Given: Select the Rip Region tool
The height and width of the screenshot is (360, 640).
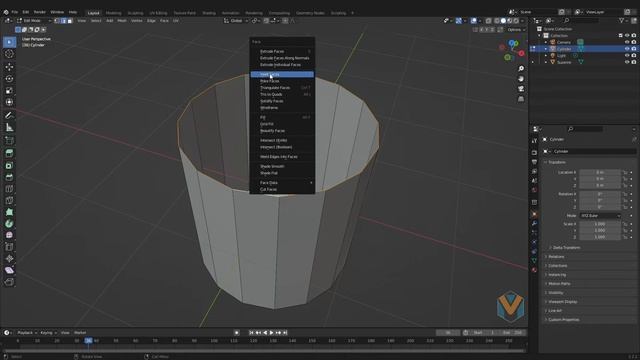Looking at the screenshot, I should point(9,282).
